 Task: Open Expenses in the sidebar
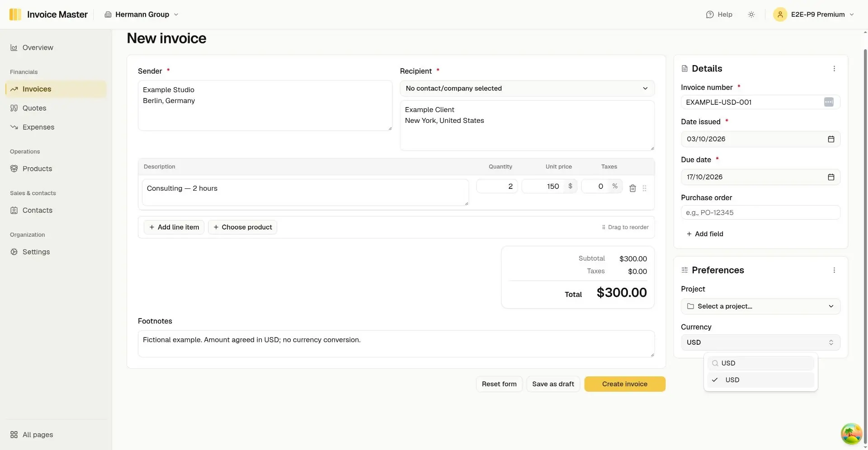pos(56,127)
